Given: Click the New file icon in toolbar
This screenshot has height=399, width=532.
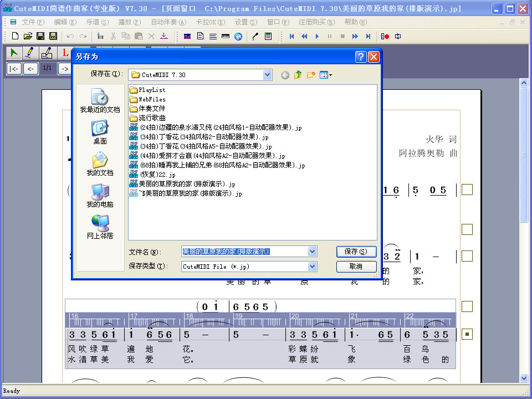Looking at the screenshot, I should [x=15, y=36].
